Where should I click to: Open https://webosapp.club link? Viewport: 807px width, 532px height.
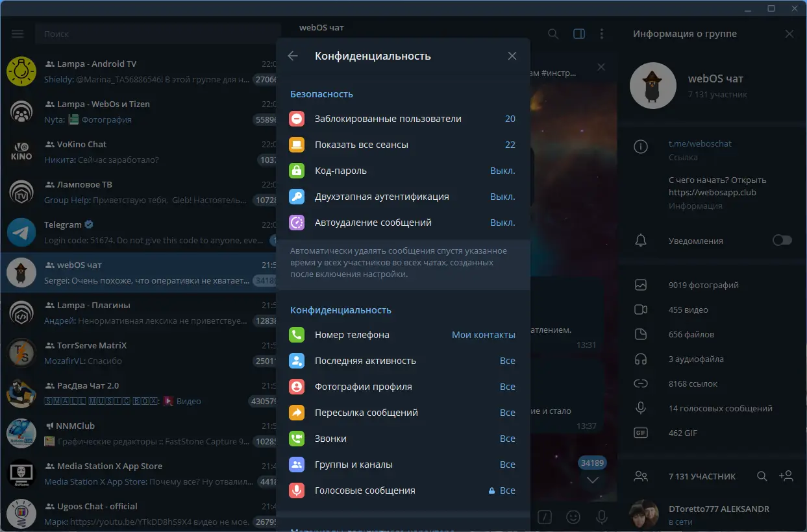point(712,192)
